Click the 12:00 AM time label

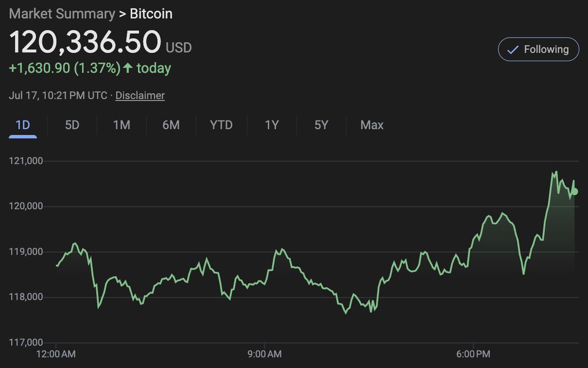tap(56, 353)
